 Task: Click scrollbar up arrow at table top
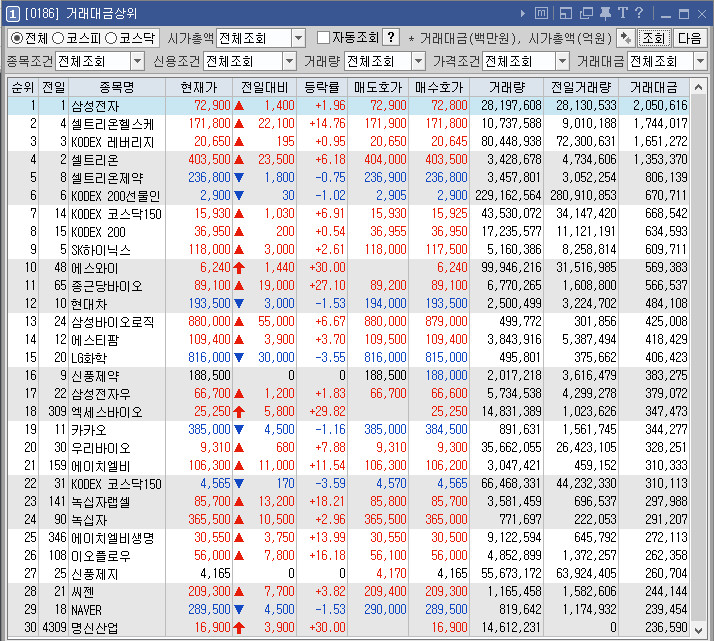698,87
